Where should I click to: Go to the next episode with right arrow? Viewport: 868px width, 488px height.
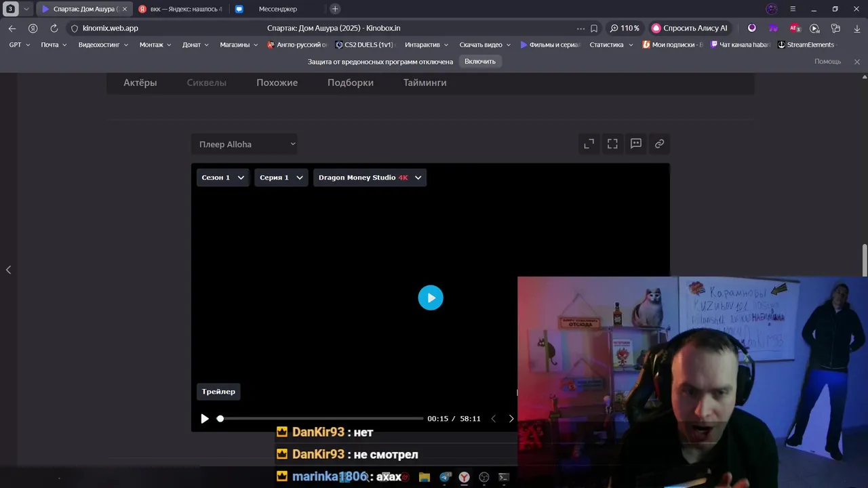coord(511,419)
